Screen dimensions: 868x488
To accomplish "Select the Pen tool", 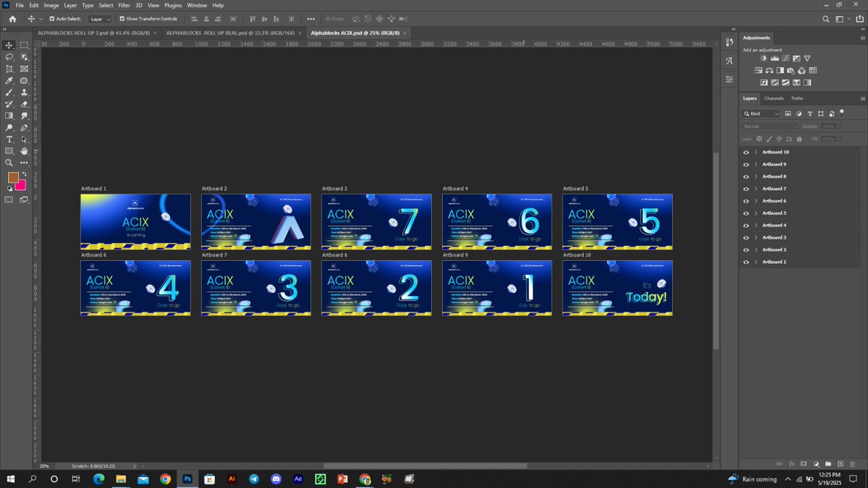I will 24,127.
